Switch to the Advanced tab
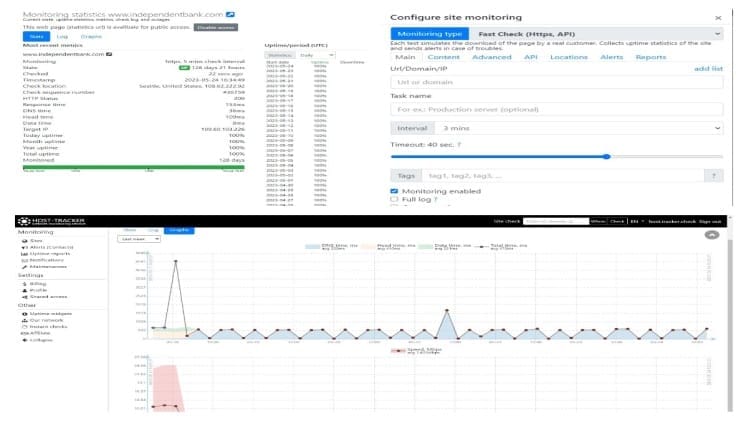This screenshot has width=748, height=421. pyautogui.click(x=492, y=57)
